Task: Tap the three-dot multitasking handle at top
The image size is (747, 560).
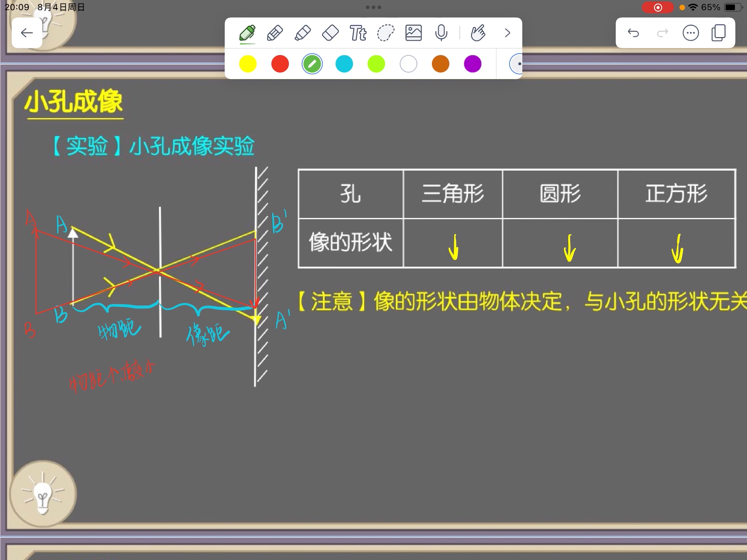Action: click(373, 7)
